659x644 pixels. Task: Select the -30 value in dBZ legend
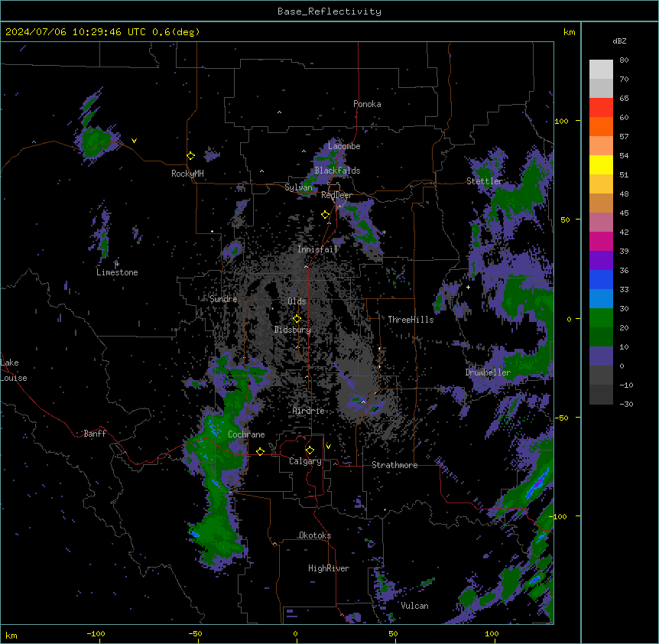[x=626, y=405]
